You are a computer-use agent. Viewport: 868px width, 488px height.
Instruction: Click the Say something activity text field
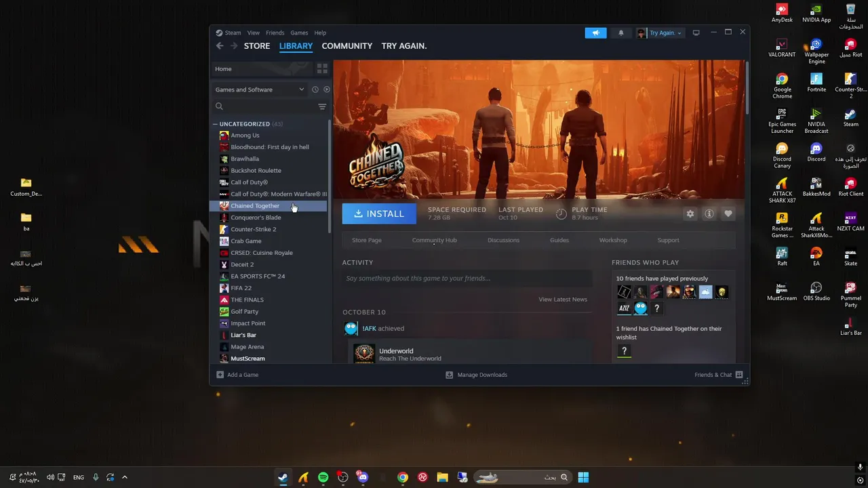[467, 278]
